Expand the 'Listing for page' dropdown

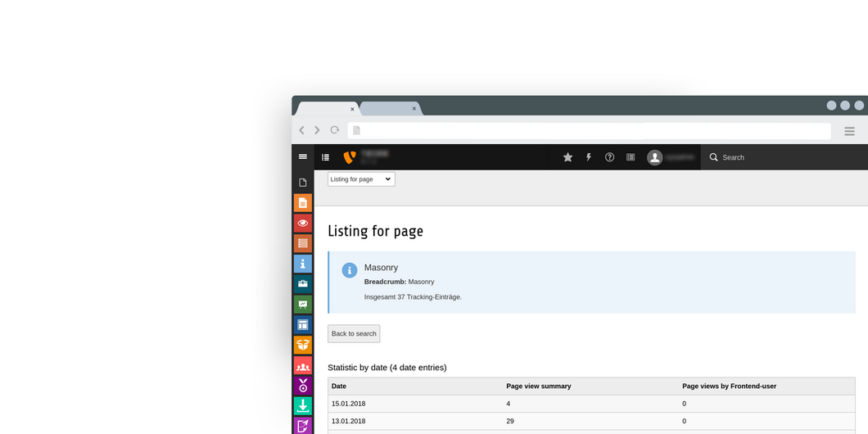pyautogui.click(x=361, y=179)
